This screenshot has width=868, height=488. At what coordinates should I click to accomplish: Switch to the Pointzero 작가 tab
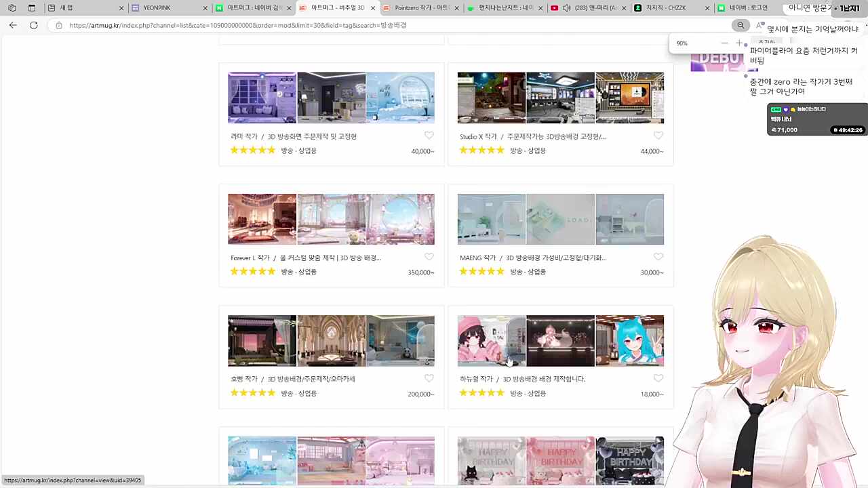[422, 8]
